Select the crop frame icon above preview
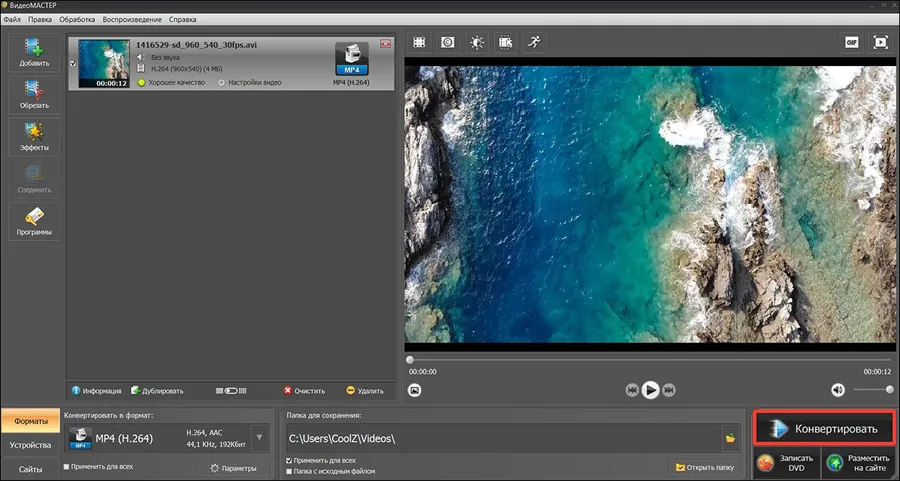This screenshot has width=900, height=481. pos(420,42)
